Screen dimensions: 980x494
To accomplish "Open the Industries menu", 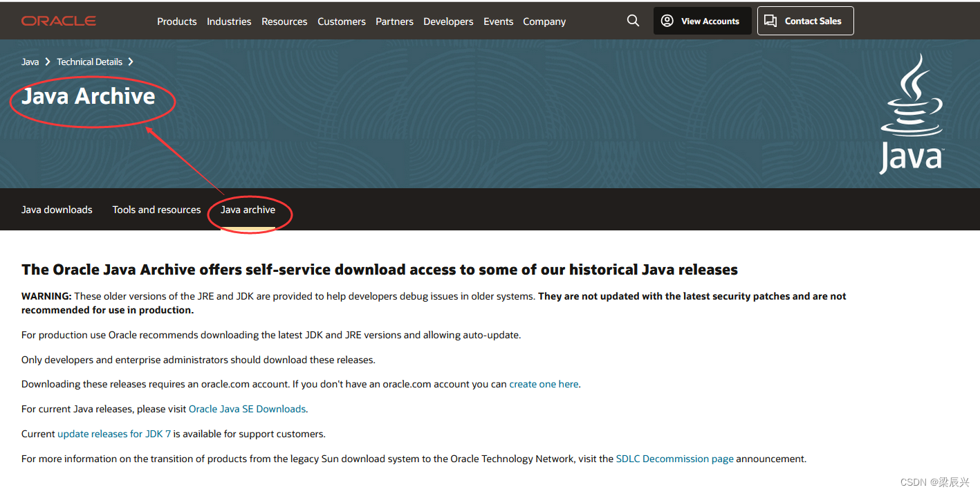I will [x=229, y=21].
